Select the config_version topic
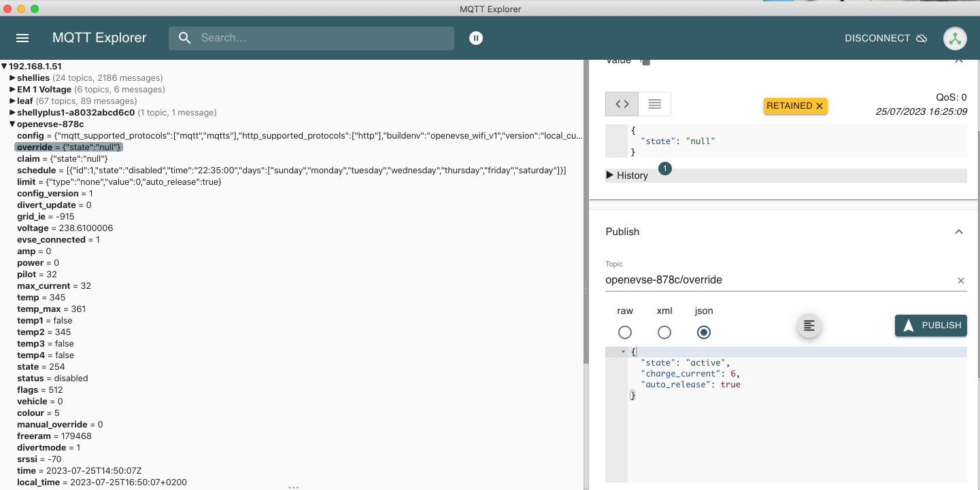The image size is (980, 490). click(x=55, y=194)
